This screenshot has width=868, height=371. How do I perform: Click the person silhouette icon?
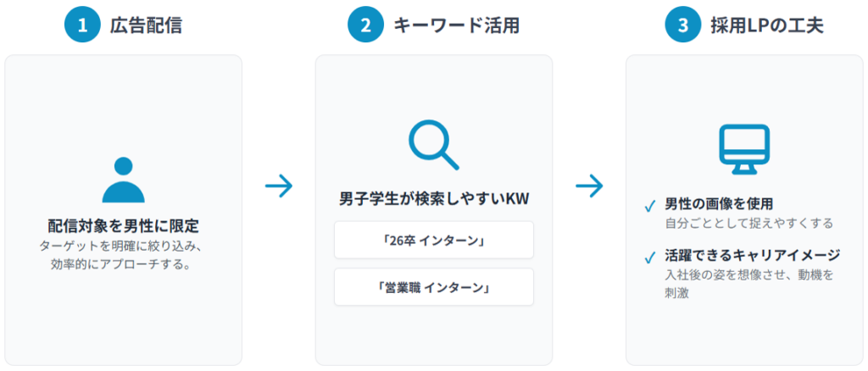coord(123,180)
